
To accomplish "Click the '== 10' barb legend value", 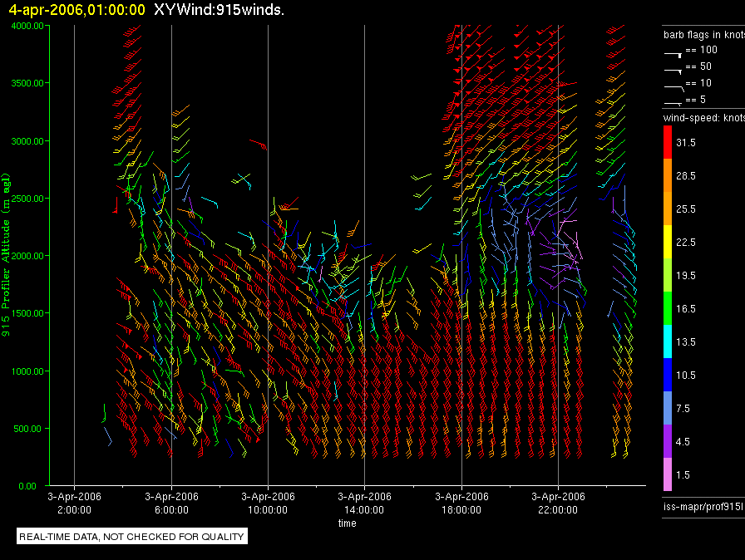I will [x=698, y=82].
